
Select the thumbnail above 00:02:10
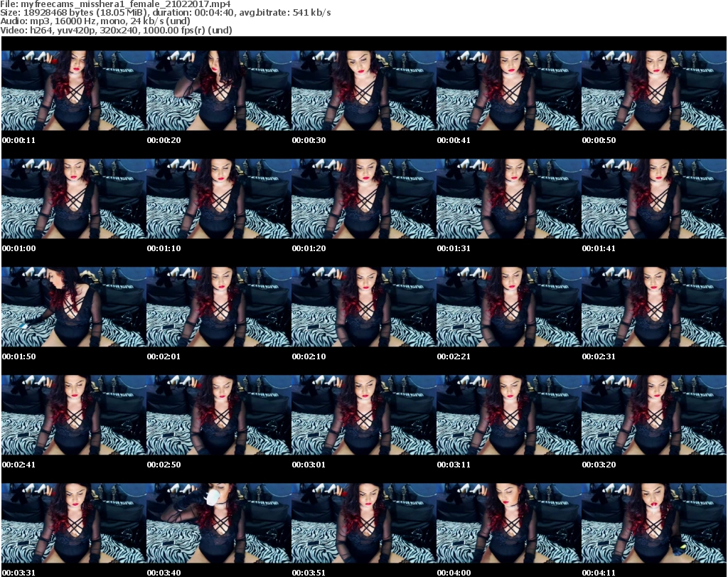click(363, 307)
